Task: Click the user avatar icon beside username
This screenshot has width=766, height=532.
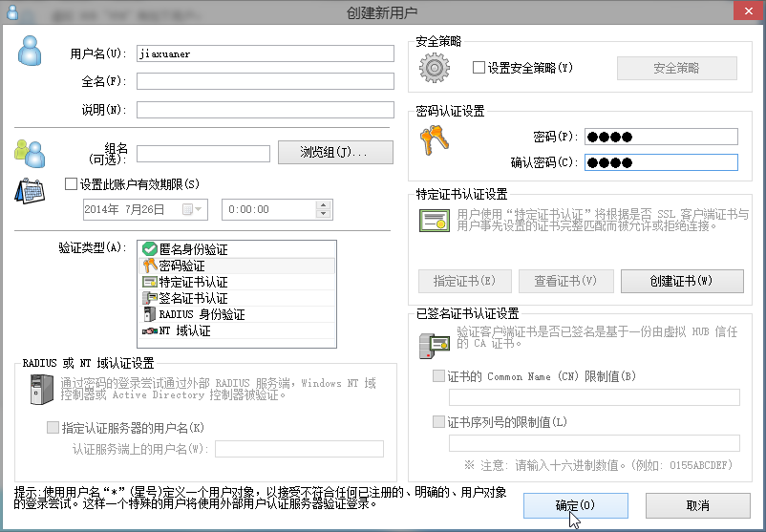Action: point(31,53)
